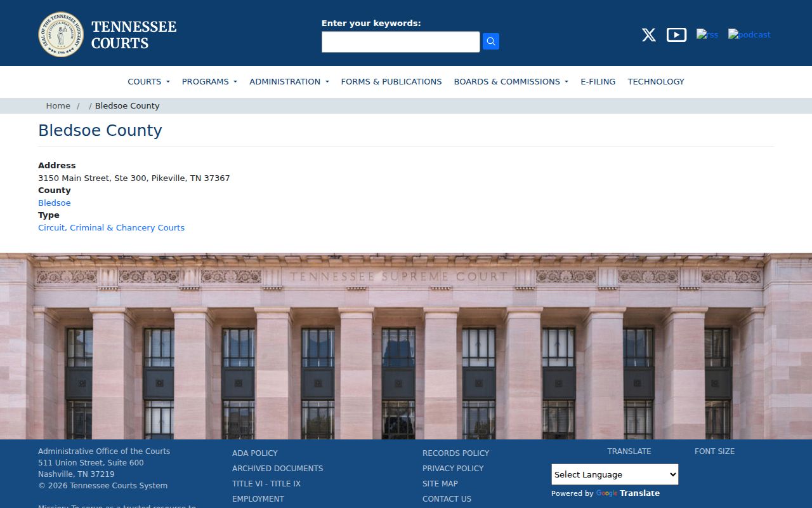Open Circuit, Criminal & Chancery Courts link
812x508 pixels.
click(112, 228)
